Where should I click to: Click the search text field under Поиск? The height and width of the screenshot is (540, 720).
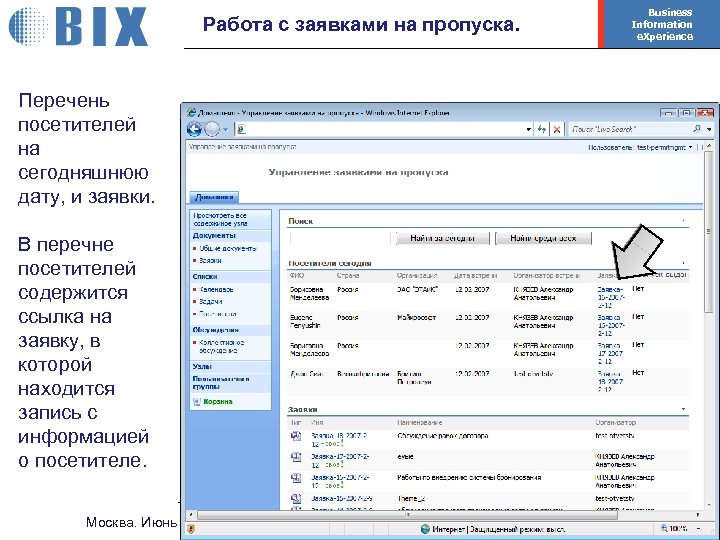340,238
